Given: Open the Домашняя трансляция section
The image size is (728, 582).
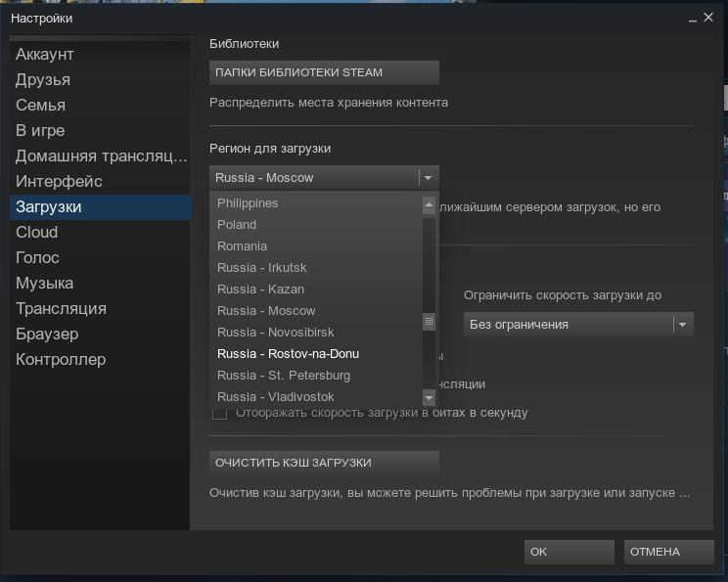Looking at the screenshot, I should pos(100,157).
